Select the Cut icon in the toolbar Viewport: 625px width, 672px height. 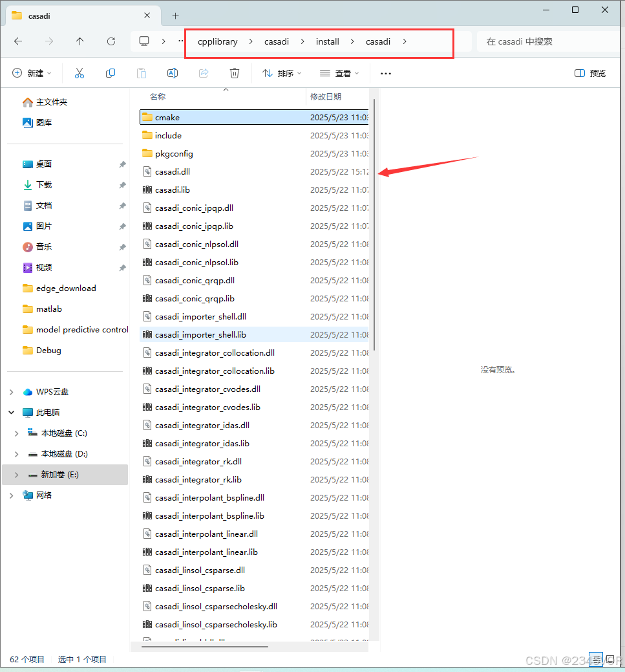click(79, 73)
